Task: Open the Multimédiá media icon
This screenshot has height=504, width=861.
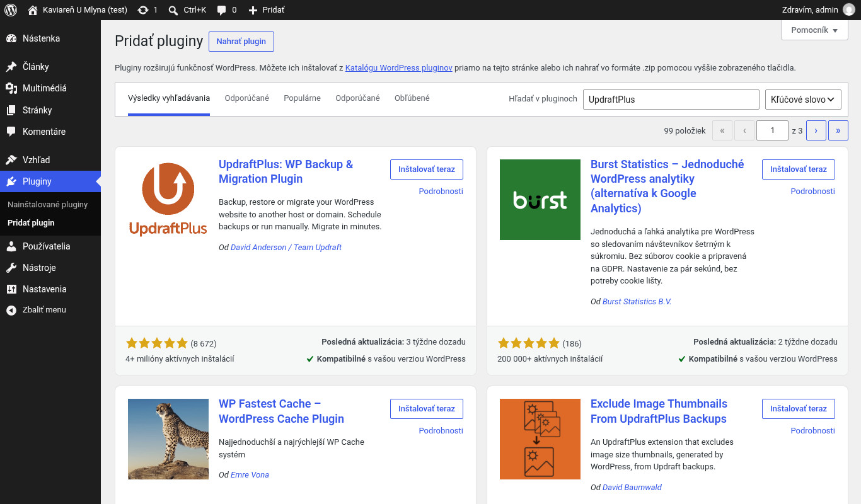Action: (x=11, y=88)
